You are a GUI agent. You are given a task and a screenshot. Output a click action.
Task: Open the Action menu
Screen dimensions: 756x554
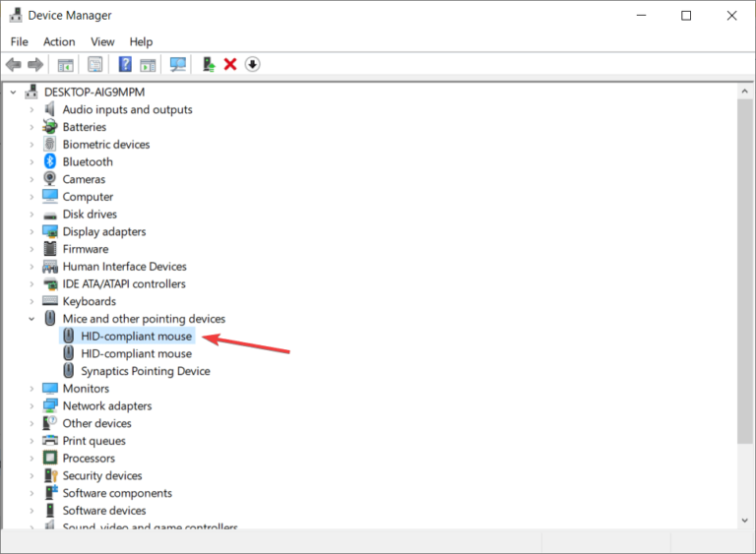click(x=59, y=41)
